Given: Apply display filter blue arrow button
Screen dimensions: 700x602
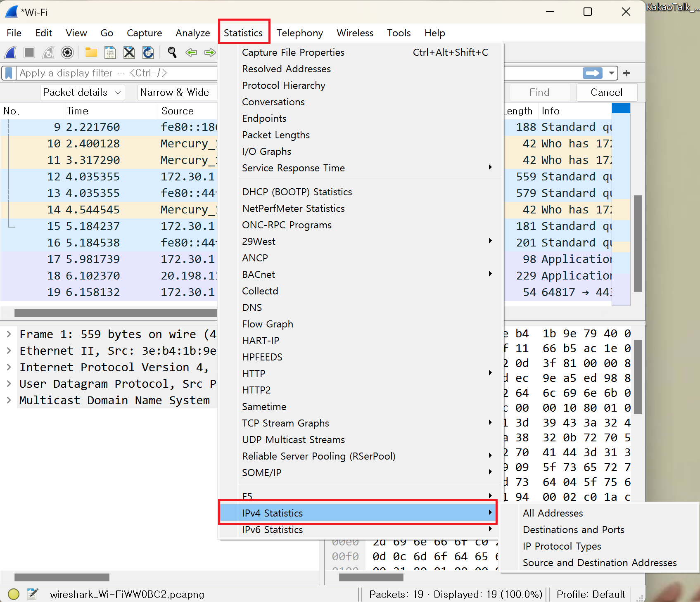Looking at the screenshot, I should (x=593, y=73).
